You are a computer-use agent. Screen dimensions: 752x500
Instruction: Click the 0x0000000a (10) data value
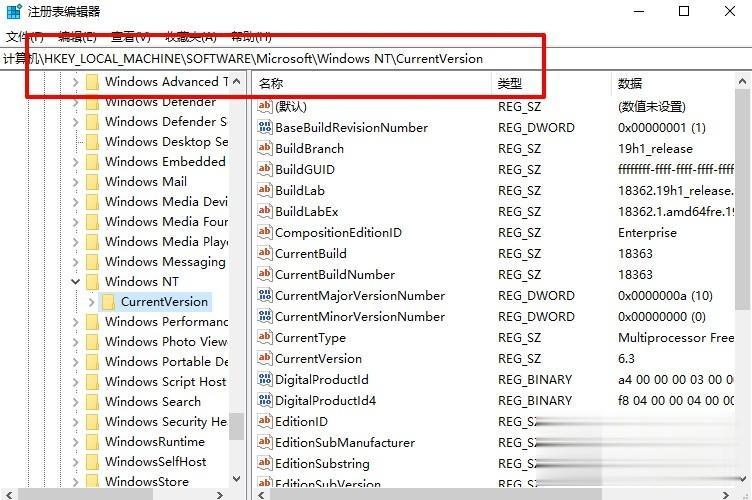click(x=665, y=296)
